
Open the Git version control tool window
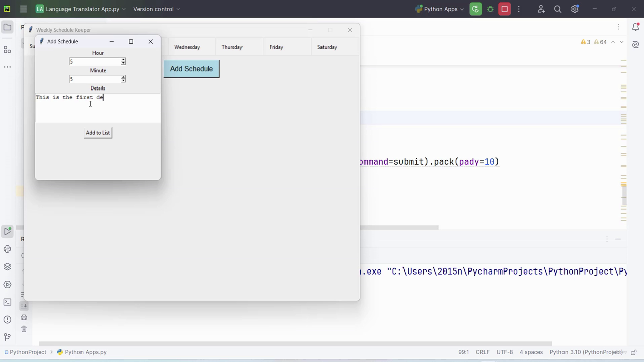(x=7, y=337)
